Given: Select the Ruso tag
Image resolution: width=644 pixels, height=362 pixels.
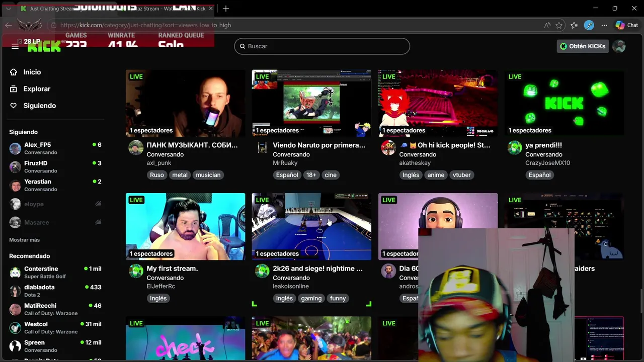Looking at the screenshot, I should pyautogui.click(x=157, y=175).
